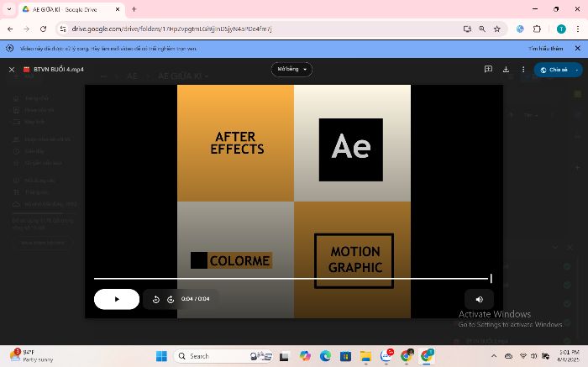Close the AE GIỮA KÌ Google Drive tab
Screen dimensions: 588x367
(118, 9)
